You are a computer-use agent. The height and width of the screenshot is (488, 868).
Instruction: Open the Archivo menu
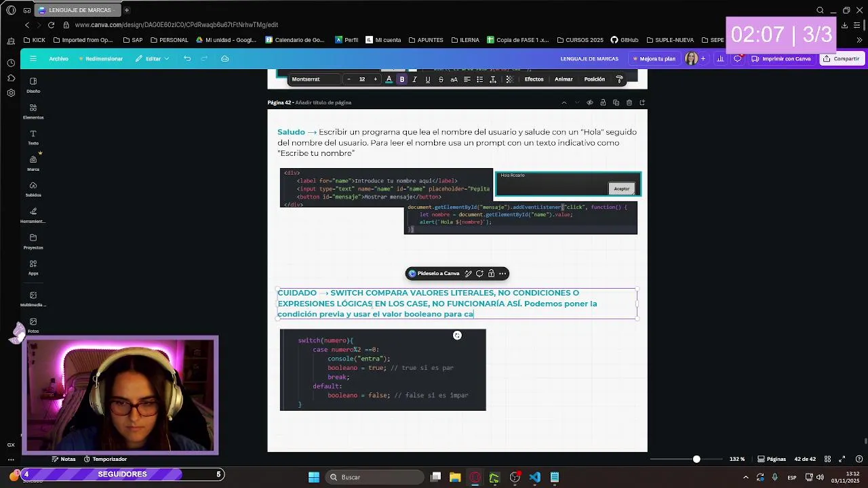58,59
